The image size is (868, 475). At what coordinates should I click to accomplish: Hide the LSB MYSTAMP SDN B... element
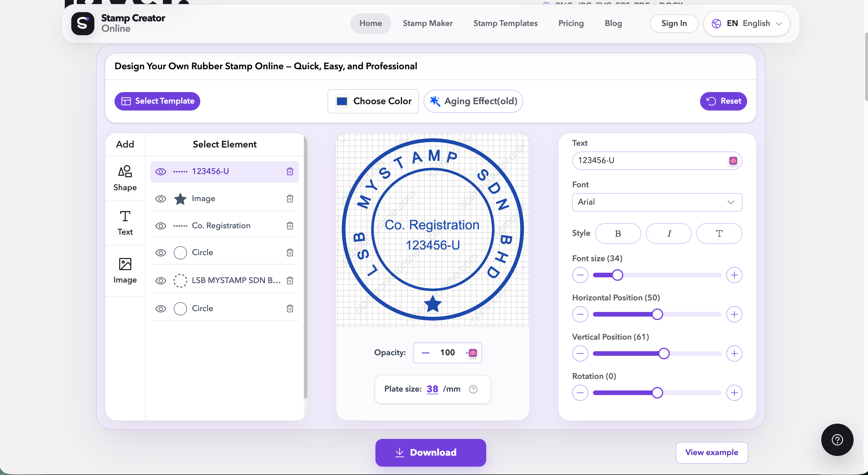(x=161, y=280)
